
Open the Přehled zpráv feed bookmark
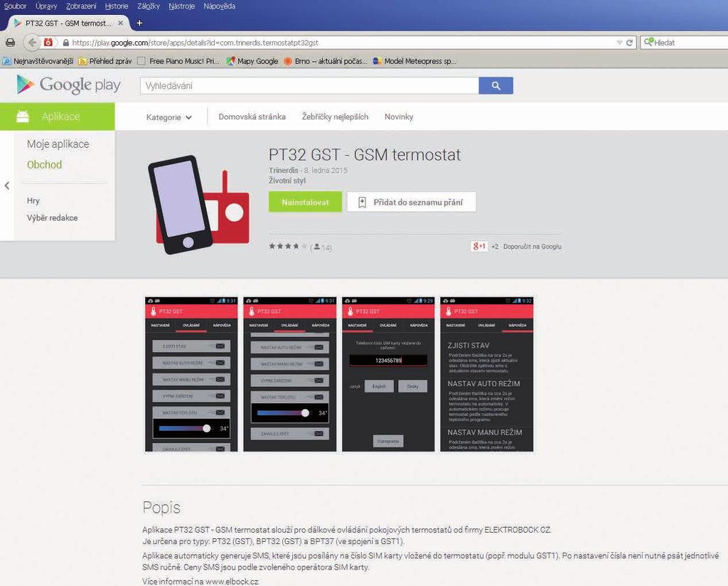pyautogui.click(x=105, y=61)
